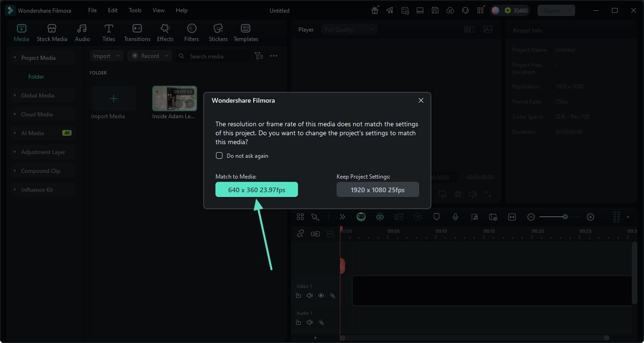The image size is (644, 343).
Task: Open the Templates tab
Action: 246,33
